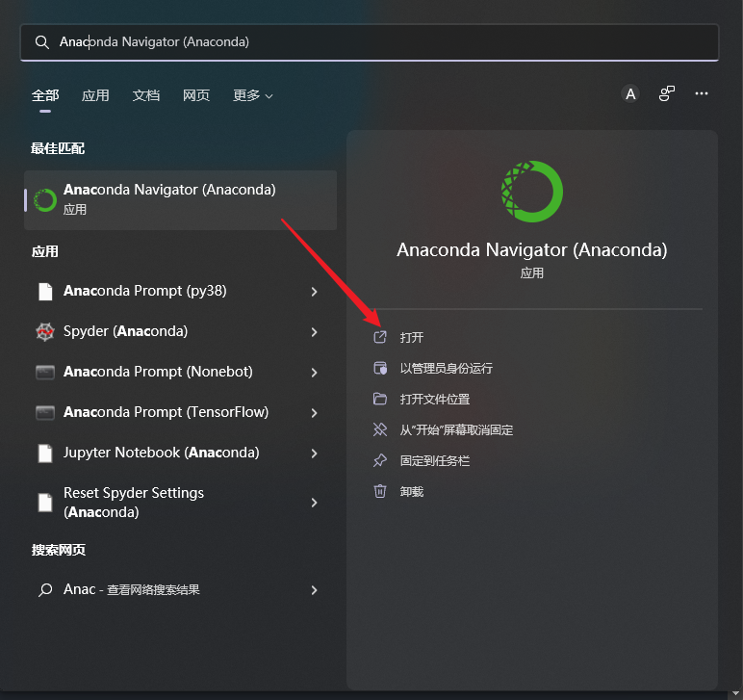Viewport: 743px width, 700px height.
Task: Switch to the 应用 tab
Action: [x=95, y=95]
